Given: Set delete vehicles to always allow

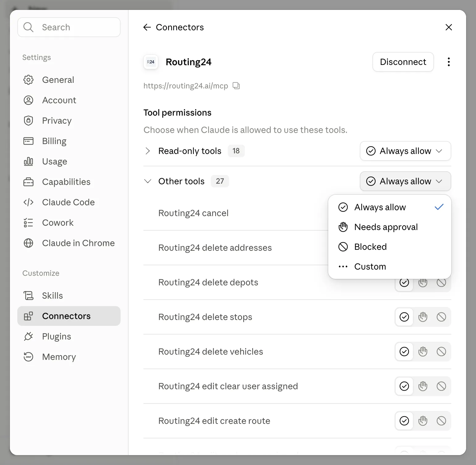Looking at the screenshot, I should click(x=404, y=352).
